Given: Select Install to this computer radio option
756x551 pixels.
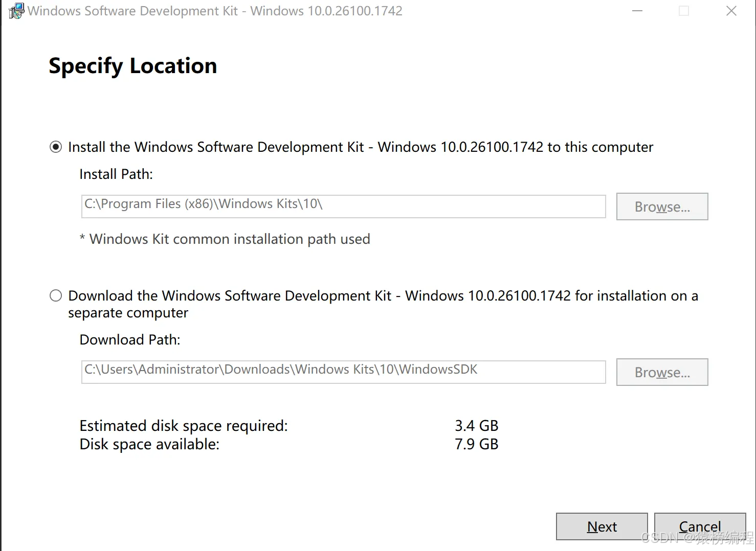Looking at the screenshot, I should [56, 147].
